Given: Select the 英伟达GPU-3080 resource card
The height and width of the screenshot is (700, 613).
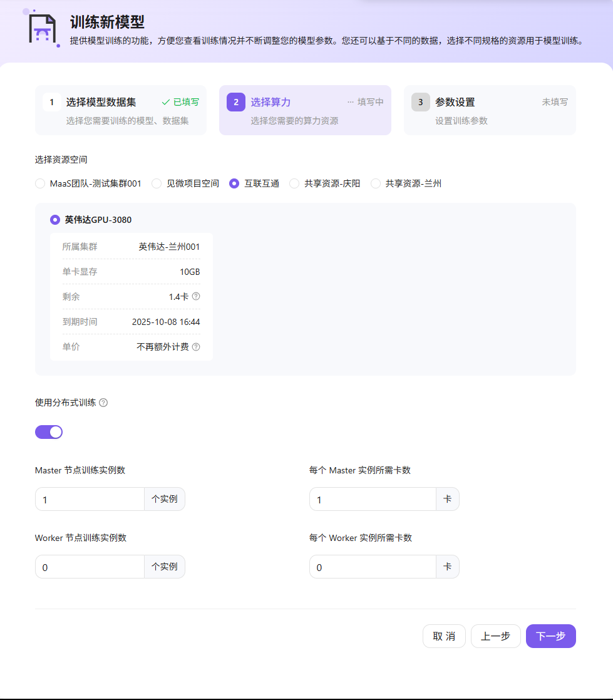Looking at the screenshot, I should point(56,220).
